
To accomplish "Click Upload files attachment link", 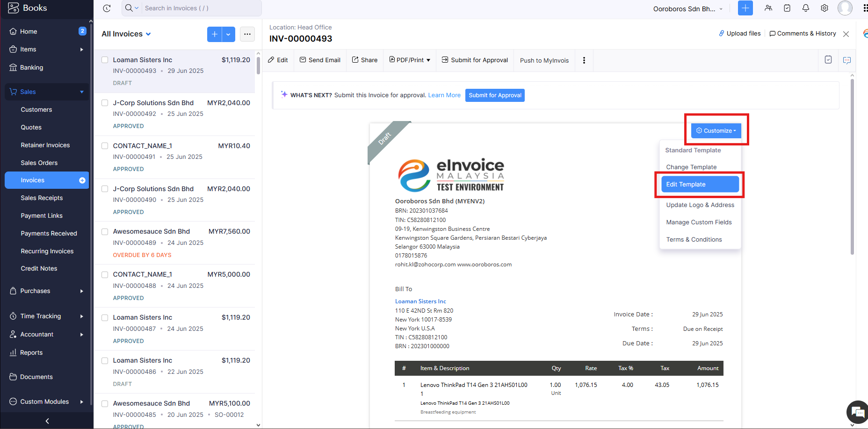I will [740, 34].
